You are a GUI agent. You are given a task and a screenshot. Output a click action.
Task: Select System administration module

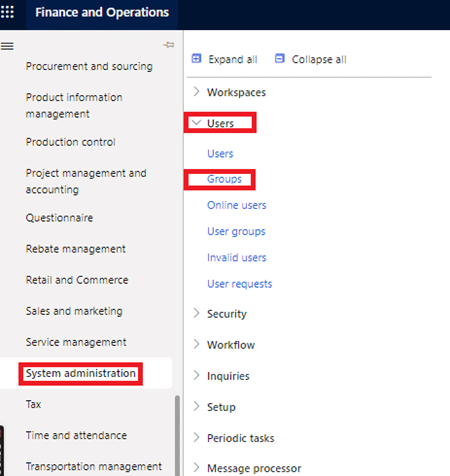81,373
